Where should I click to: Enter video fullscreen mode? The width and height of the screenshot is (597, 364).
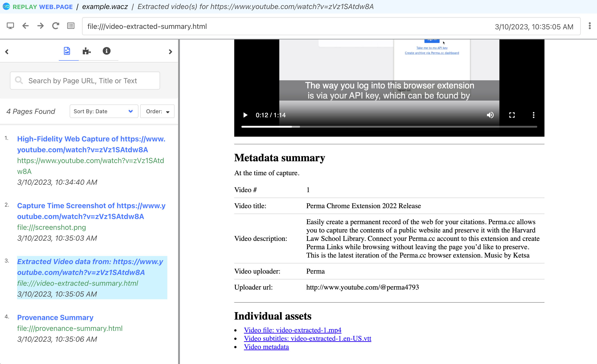(x=512, y=115)
